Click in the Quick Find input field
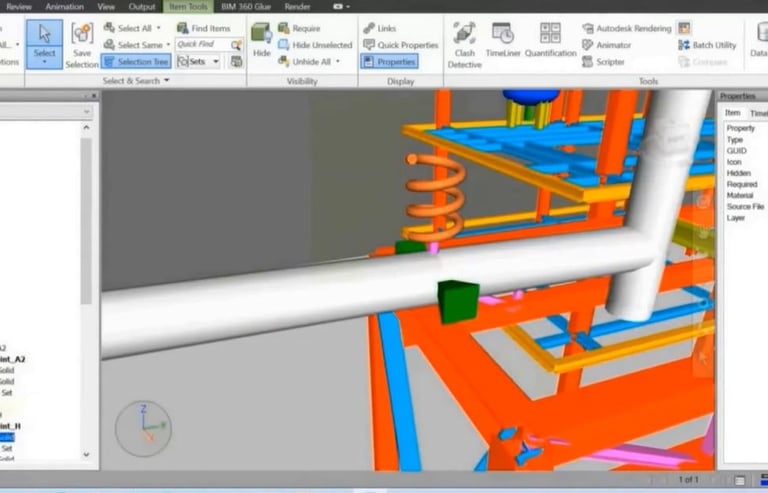The image size is (768, 493). click(x=202, y=45)
